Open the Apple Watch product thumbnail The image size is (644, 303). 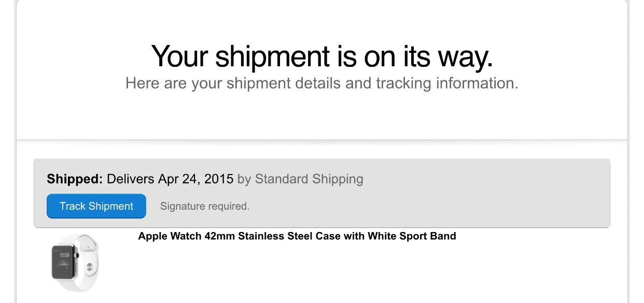75,263
